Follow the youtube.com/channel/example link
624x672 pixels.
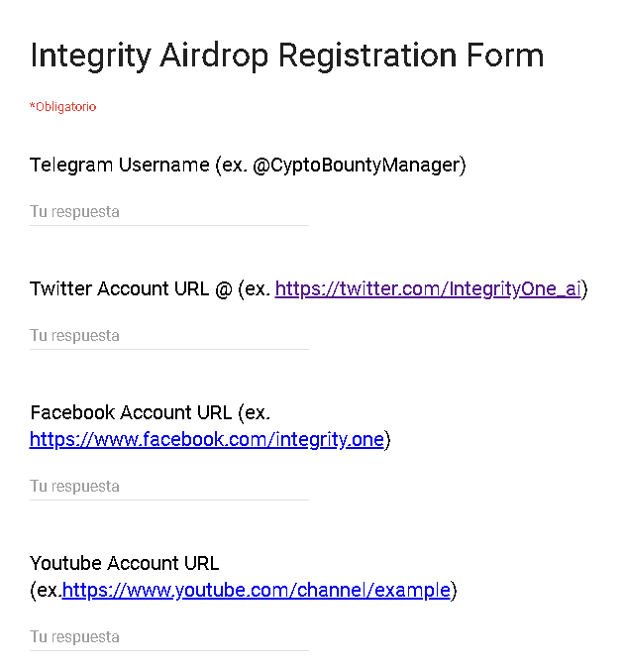(256, 591)
